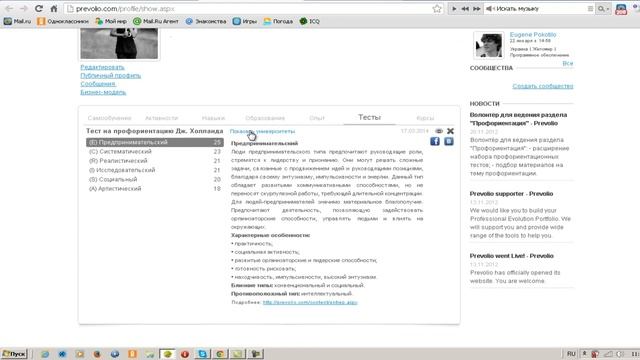
Task: Open the Подробнее link below the description
Action: click(x=310, y=302)
